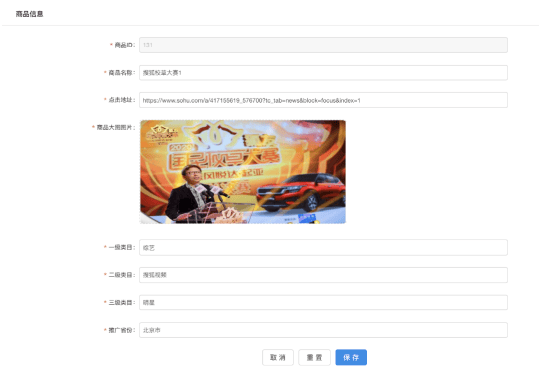Focus the 商品ID input field
The width and height of the screenshot is (539, 376).
[323, 45]
